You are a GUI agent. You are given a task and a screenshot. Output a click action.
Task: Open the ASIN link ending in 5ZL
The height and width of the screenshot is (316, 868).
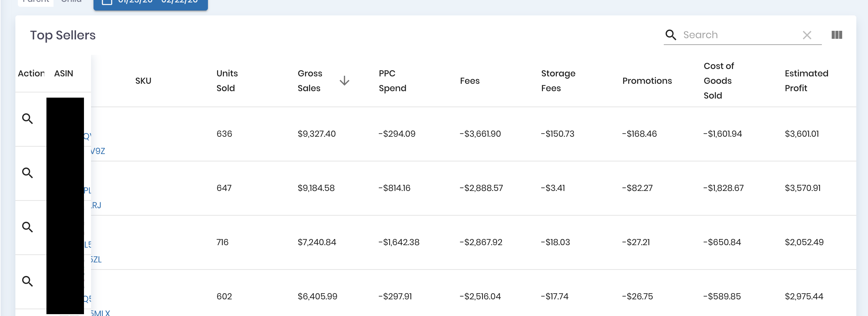[96, 259]
